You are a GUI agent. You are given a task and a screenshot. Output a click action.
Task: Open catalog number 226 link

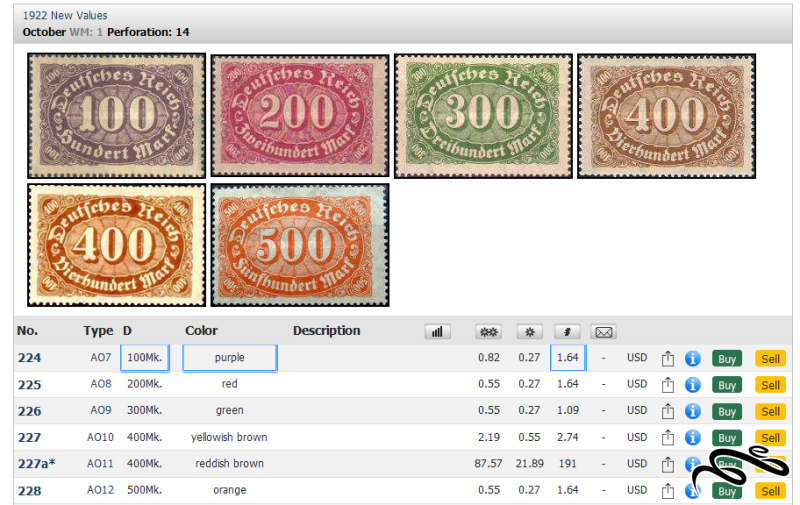pos(29,411)
